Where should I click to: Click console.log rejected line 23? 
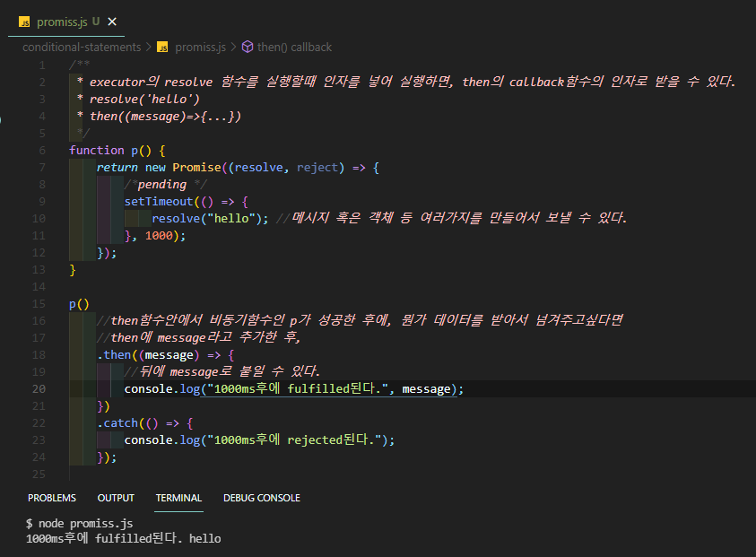click(x=259, y=440)
